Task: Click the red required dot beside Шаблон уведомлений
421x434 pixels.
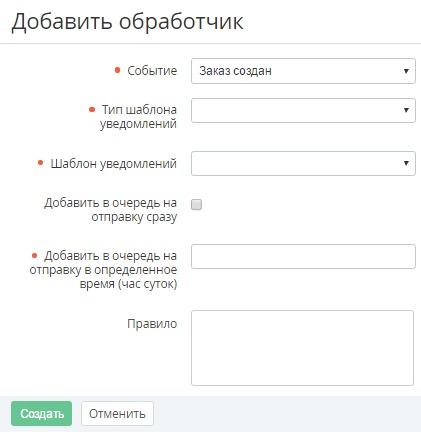Action: click(40, 163)
